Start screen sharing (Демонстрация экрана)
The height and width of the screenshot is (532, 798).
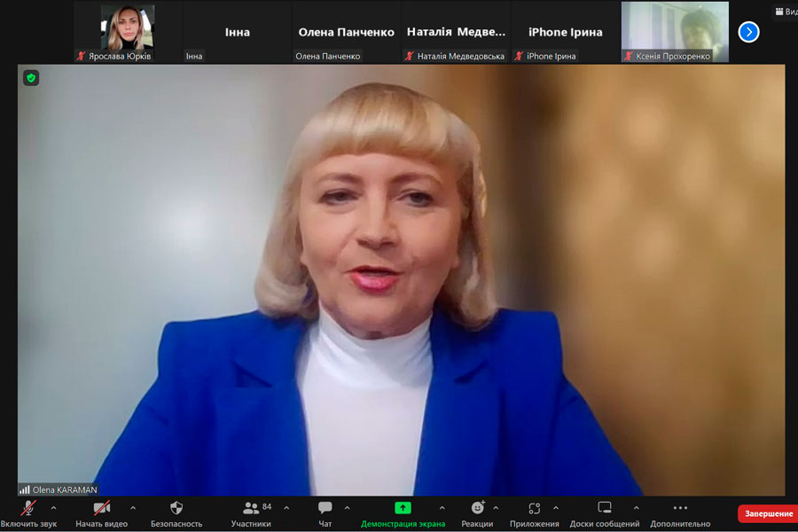(403, 509)
